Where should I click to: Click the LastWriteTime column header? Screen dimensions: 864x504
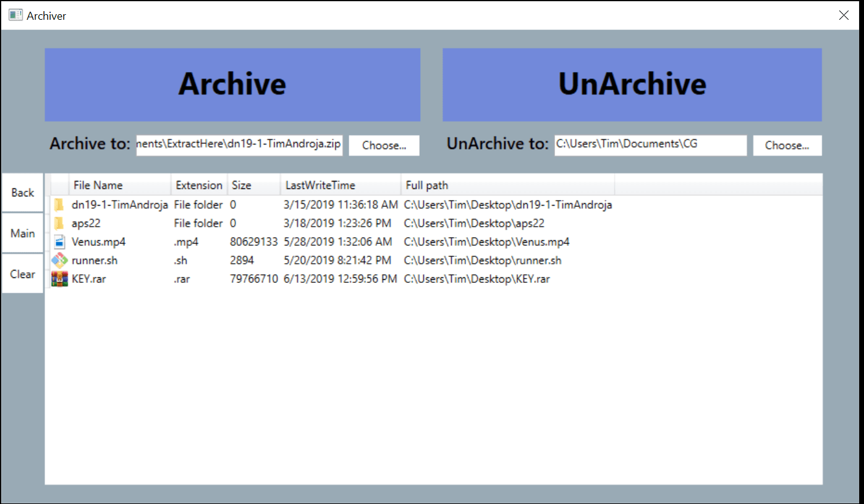[320, 185]
